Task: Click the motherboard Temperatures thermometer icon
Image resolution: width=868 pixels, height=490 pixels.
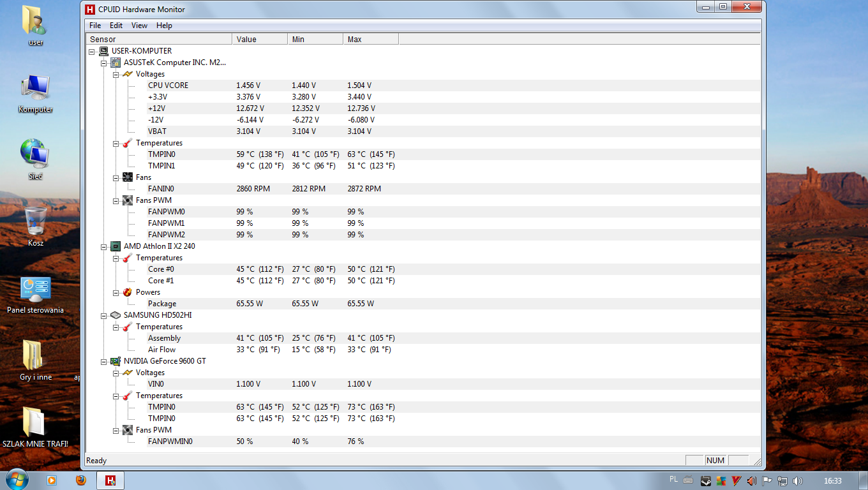Action: [128, 143]
